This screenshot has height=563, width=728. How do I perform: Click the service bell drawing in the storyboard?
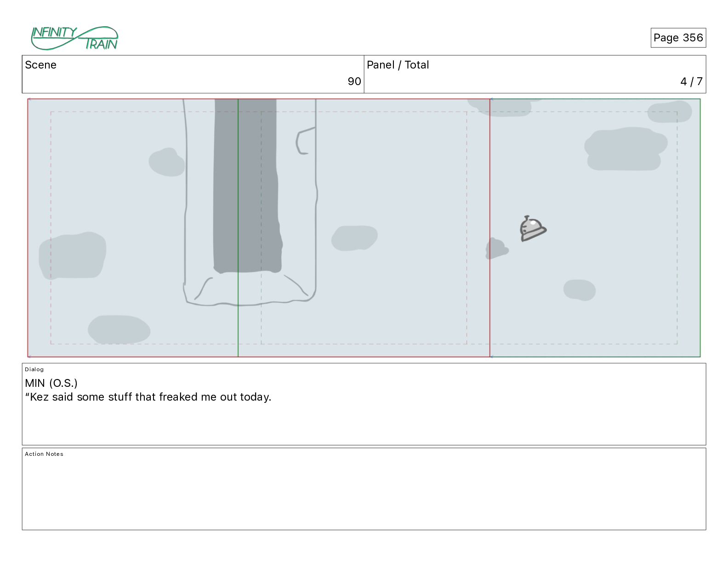click(x=533, y=228)
